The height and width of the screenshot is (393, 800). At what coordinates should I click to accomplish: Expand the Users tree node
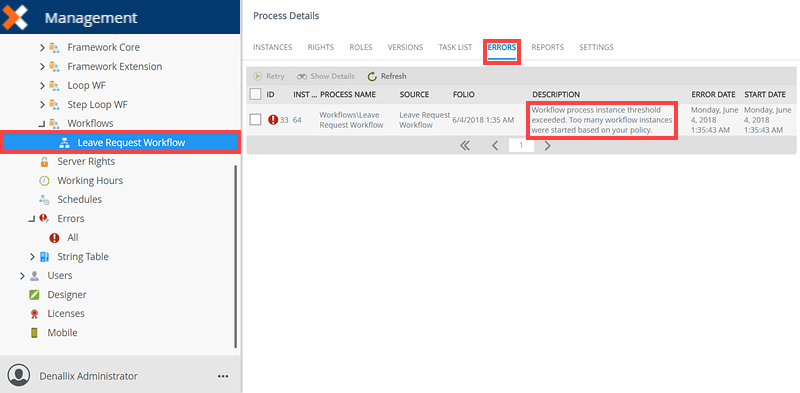coord(22,276)
